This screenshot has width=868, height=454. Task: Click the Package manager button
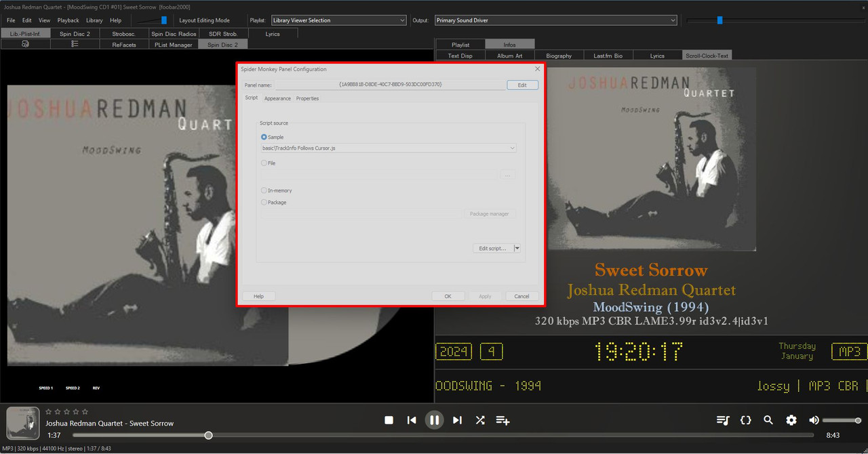tap(489, 213)
